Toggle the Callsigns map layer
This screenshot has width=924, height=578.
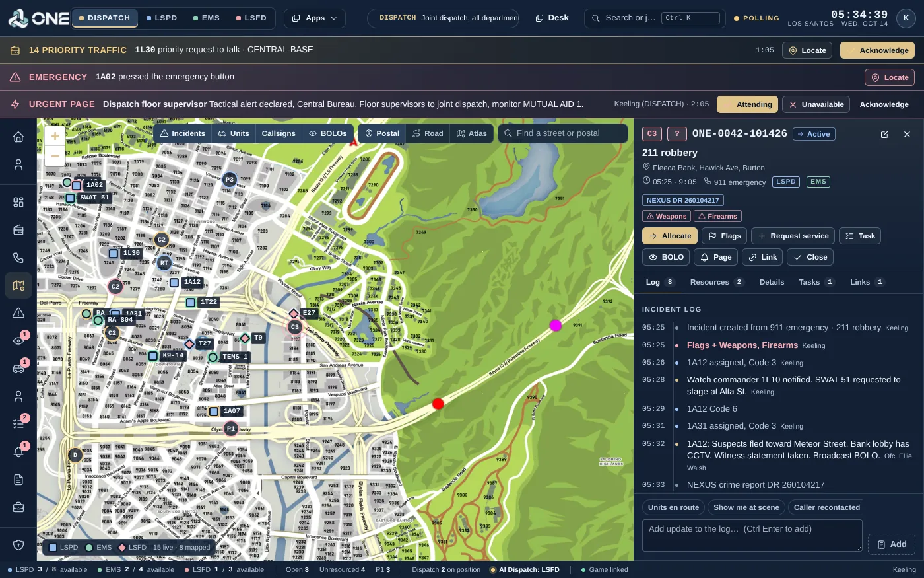[x=279, y=133]
